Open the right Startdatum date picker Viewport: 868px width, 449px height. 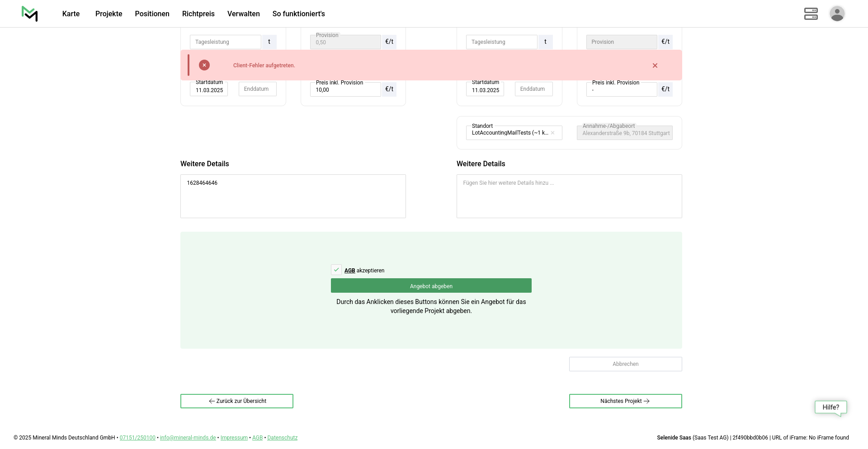(x=485, y=89)
